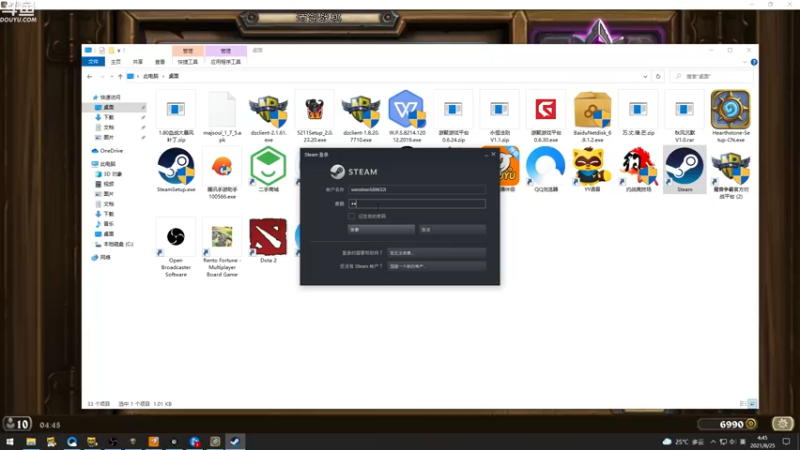This screenshot has height=450, width=800.
Task: Close the Steam login dialog
Action: [493, 154]
